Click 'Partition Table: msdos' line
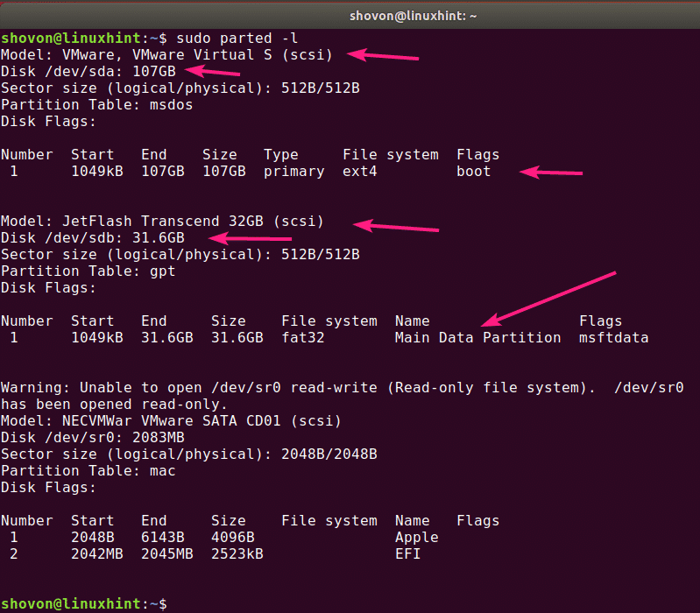The width and height of the screenshot is (700, 613). 97,105
